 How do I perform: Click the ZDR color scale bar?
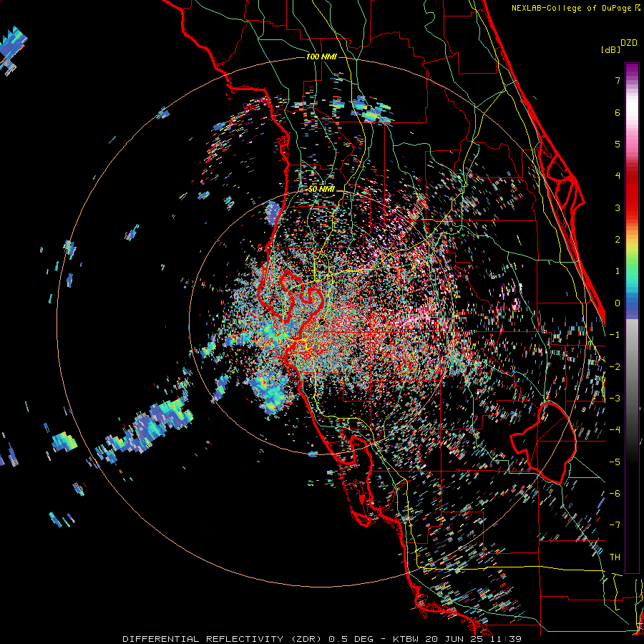click(x=632, y=318)
